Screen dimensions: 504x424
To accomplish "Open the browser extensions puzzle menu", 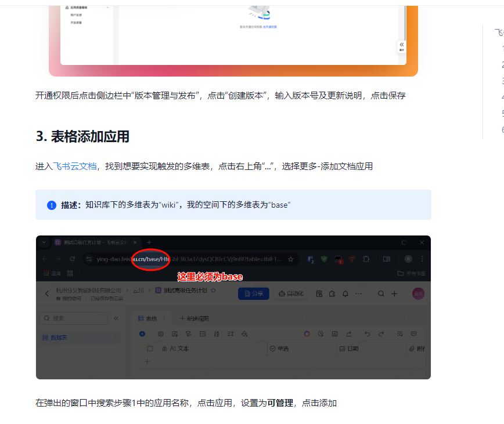I will click(x=366, y=259).
